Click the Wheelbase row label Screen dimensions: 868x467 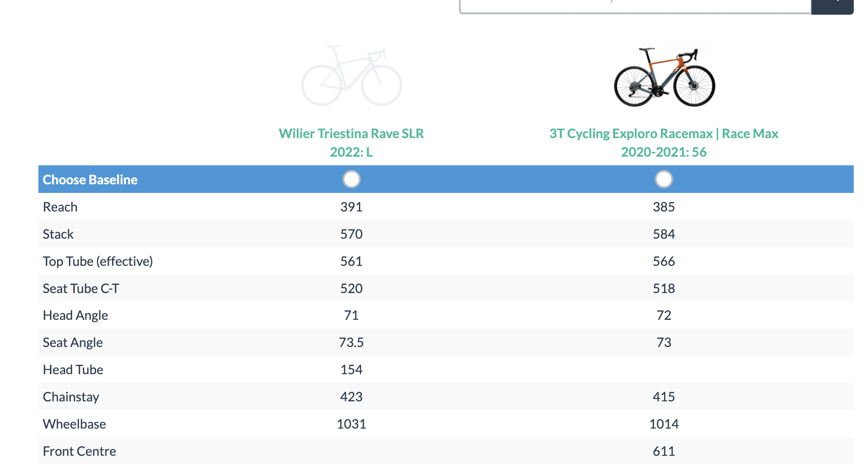pyautogui.click(x=75, y=424)
